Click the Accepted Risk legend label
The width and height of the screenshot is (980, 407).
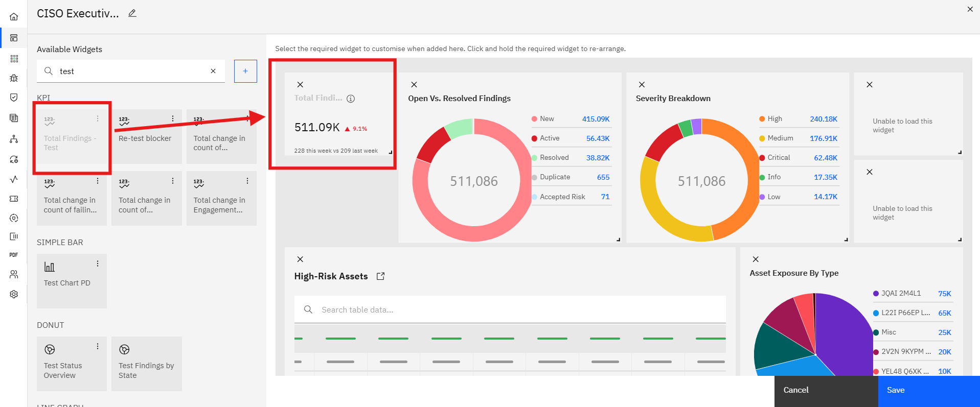tap(562, 197)
